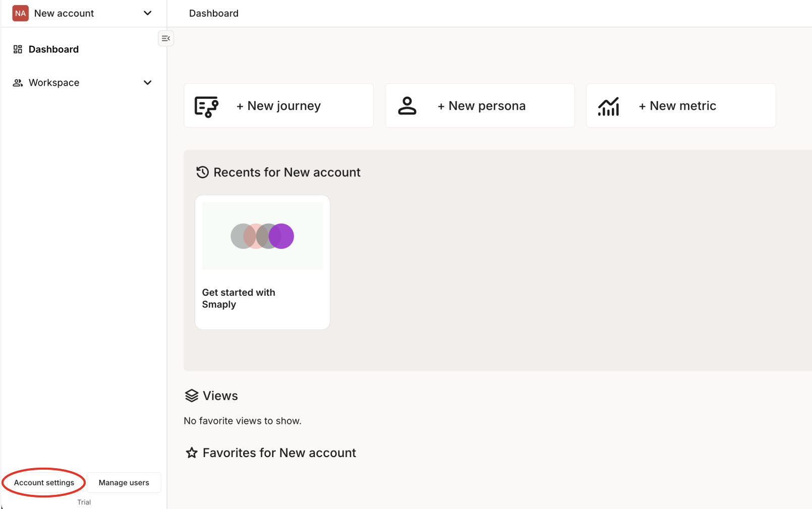Screen dimensions: 812x509
Task: Open the Workspace sidebar item
Action: point(54,83)
